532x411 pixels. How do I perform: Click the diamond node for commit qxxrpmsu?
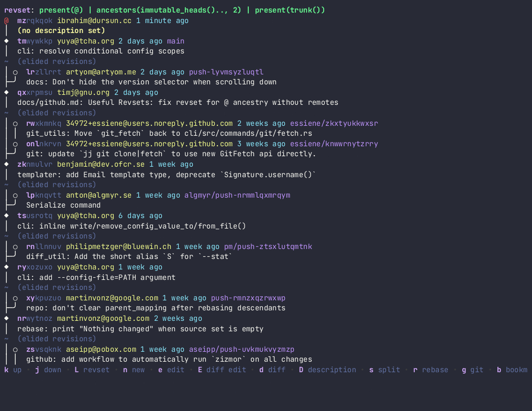(6, 93)
